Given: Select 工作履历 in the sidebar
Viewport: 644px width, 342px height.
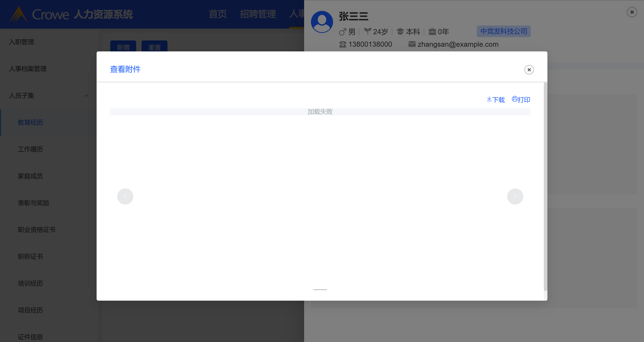Looking at the screenshot, I should click(x=30, y=149).
